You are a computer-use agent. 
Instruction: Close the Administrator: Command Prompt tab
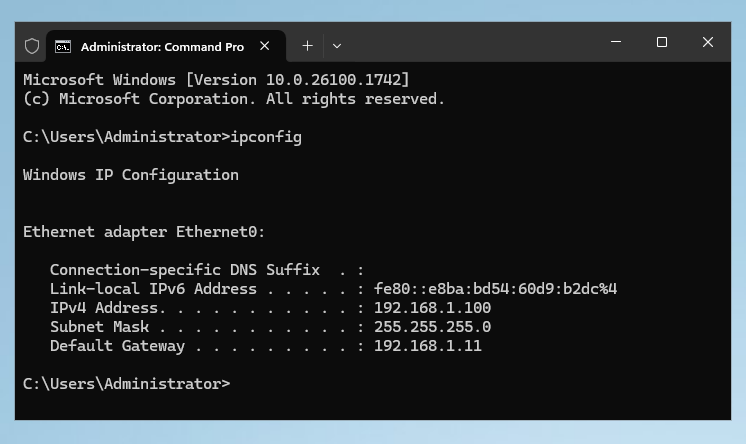coord(266,46)
